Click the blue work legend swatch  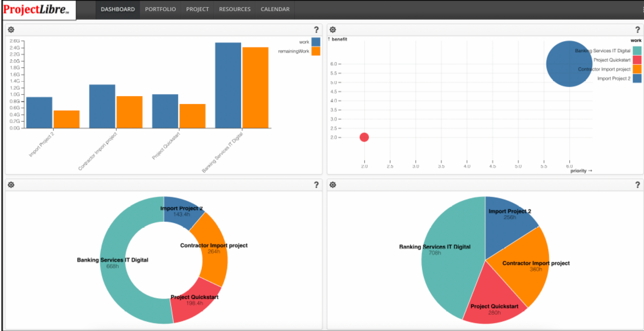(x=315, y=42)
